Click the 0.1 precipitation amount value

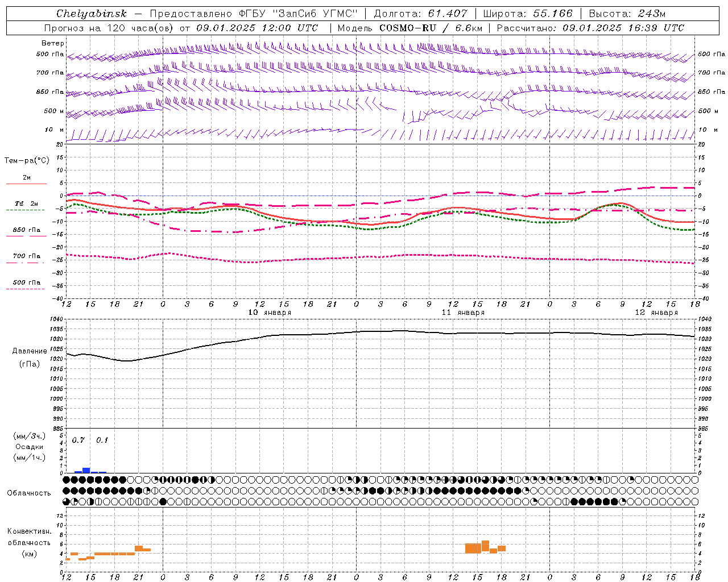[102, 440]
